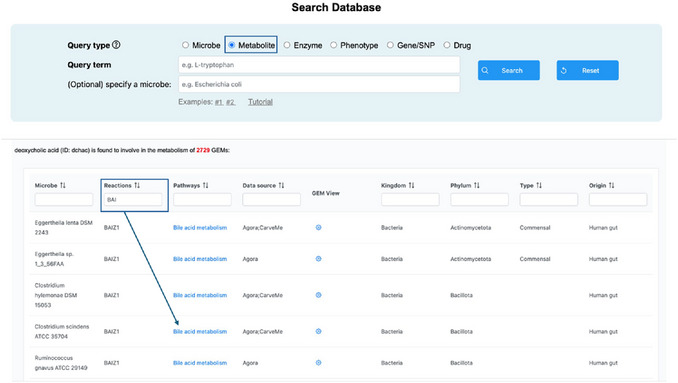Image resolution: width=678 pixels, height=383 pixels.
Task: Click the blue Search button
Action: [508, 70]
